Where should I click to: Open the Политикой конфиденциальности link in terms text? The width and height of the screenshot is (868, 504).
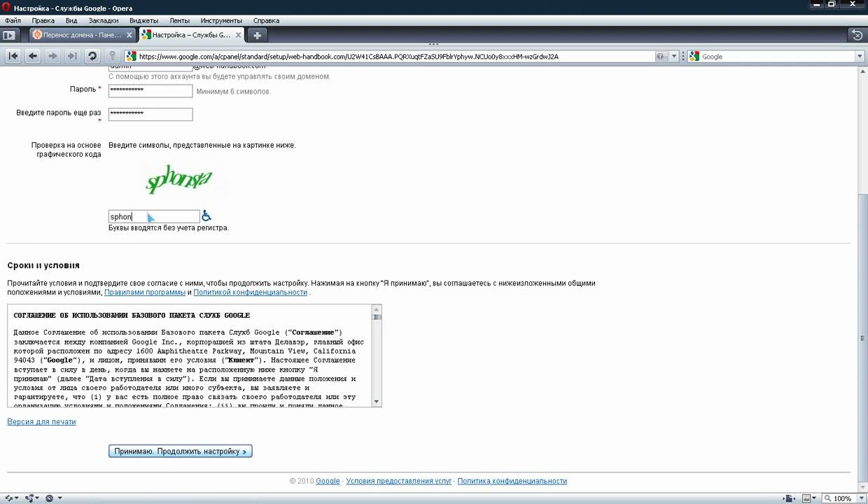(251, 293)
